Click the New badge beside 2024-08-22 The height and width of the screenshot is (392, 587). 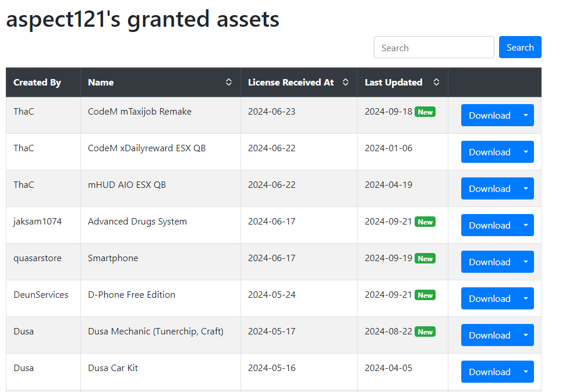click(x=425, y=332)
